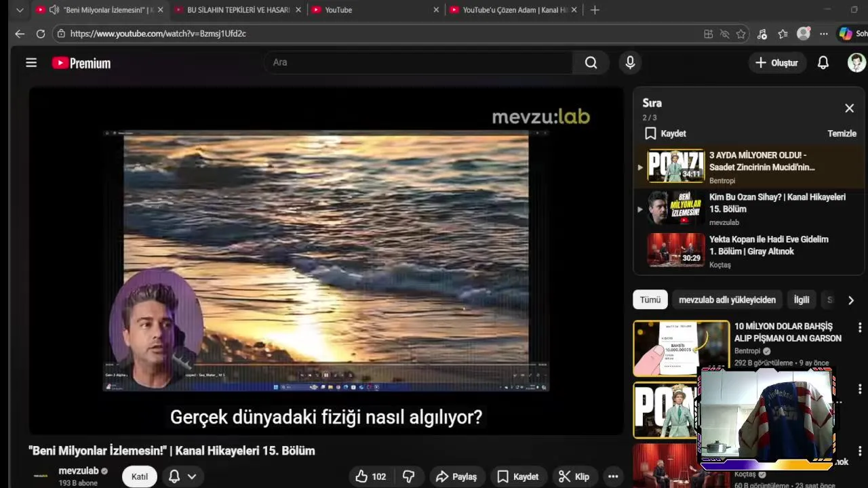Click the search magnifier button
Image resolution: width=868 pixels, height=488 pixels.
(x=591, y=62)
